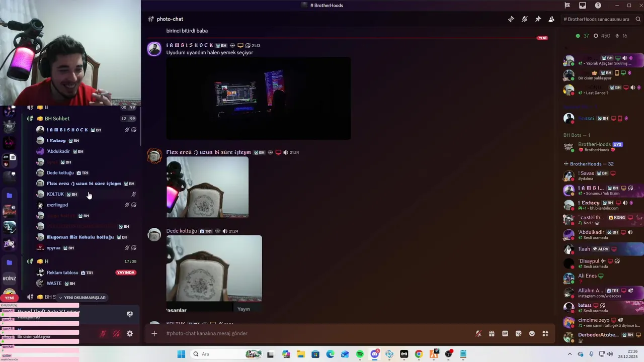Click I A M B I S H O C K username in chat
The image size is (644, 362).
pos(190,45)
